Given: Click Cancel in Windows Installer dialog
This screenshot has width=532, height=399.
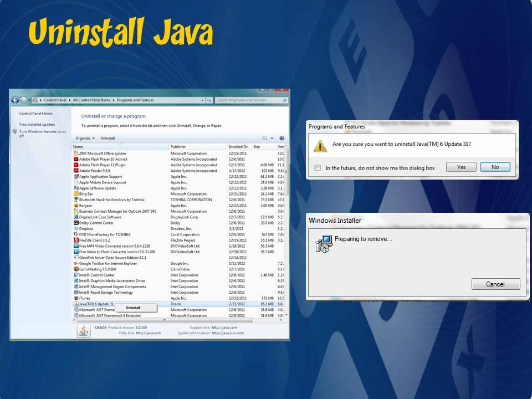Looking at the screenshot, I should 495,284.
